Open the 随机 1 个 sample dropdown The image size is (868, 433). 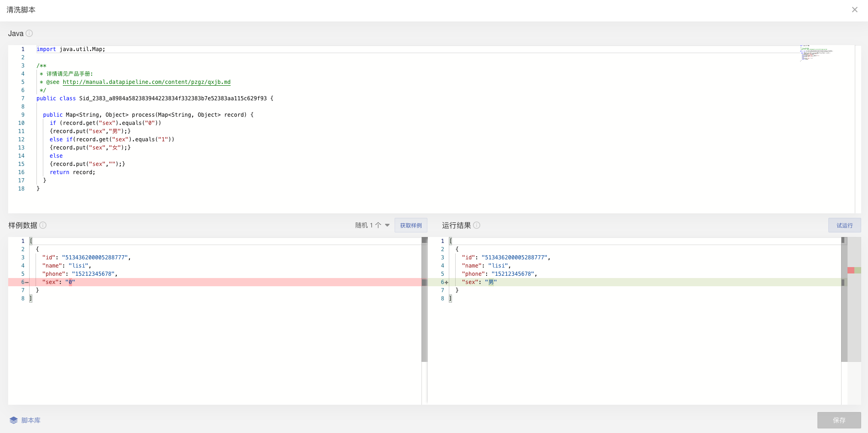(x=372, y=225)
